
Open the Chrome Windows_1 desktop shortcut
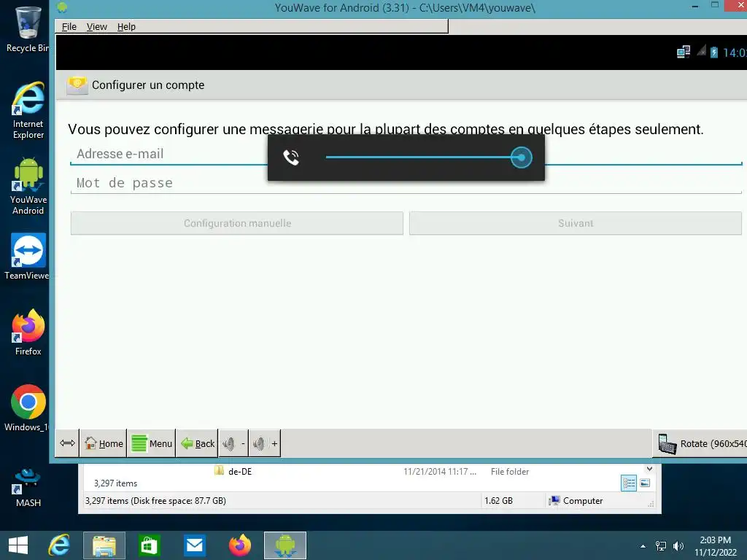point(28,408)
